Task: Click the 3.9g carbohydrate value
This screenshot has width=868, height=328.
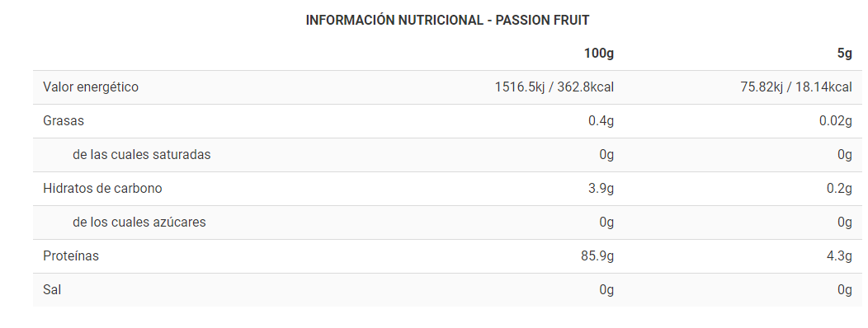Action: point(601,188)
